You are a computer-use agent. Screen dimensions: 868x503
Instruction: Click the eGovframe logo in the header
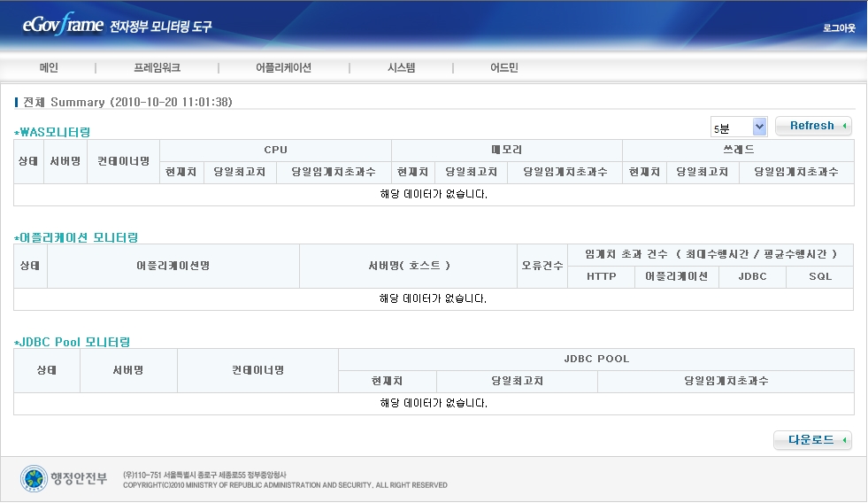[x=64, y=26]
